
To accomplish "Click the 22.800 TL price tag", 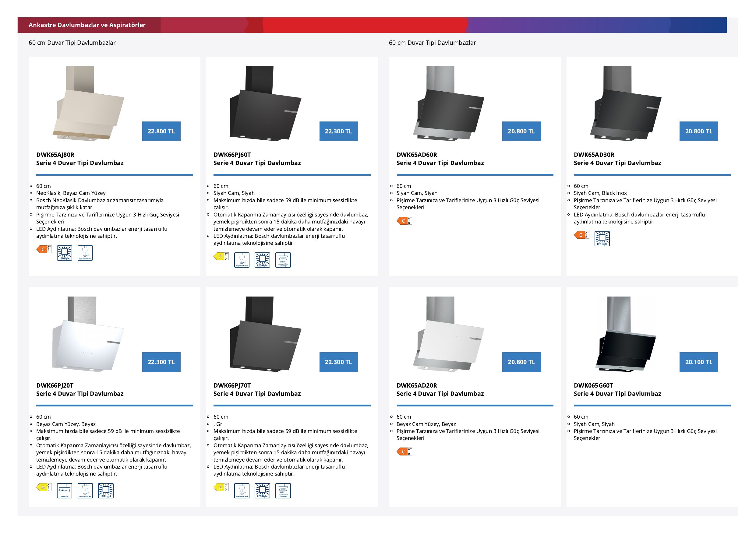I will pyautogui.click(x=161, y=131).
